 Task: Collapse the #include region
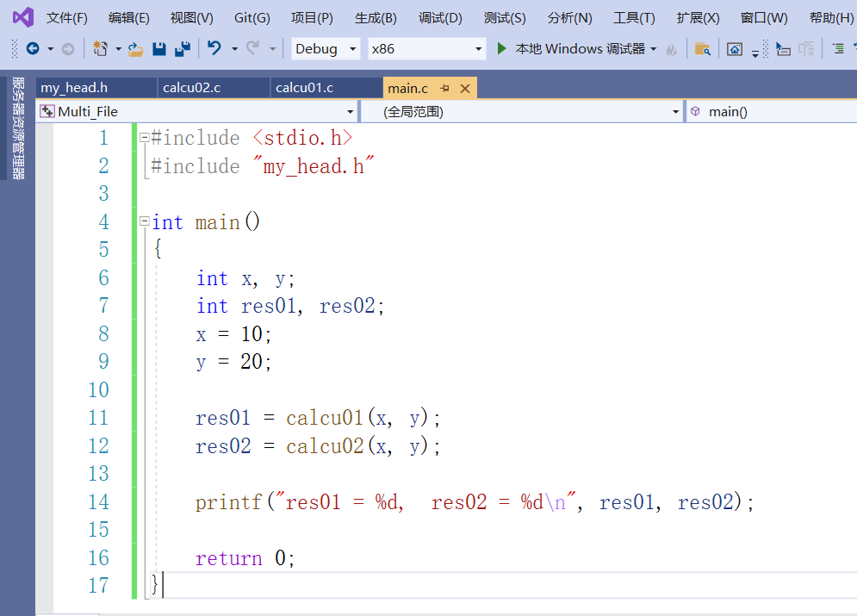coord(145,138)
